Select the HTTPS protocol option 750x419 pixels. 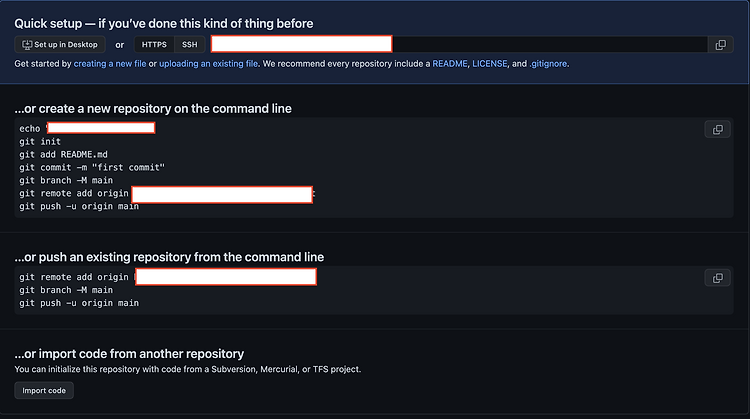click(154, 44)
